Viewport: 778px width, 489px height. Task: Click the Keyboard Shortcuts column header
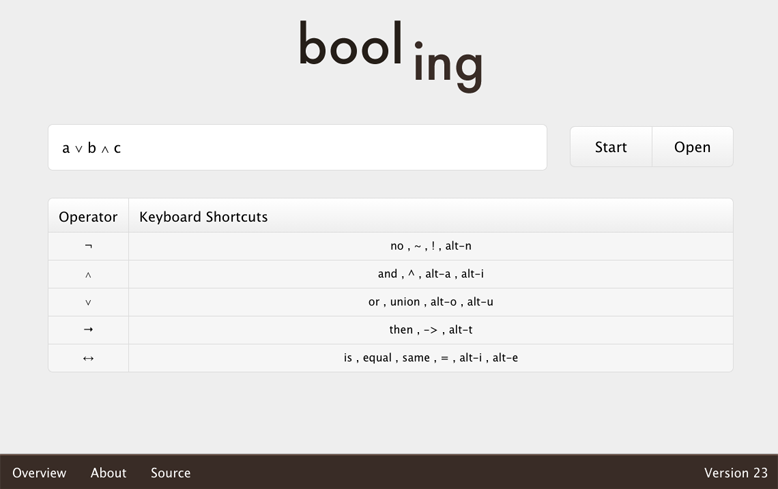(203, 217)
